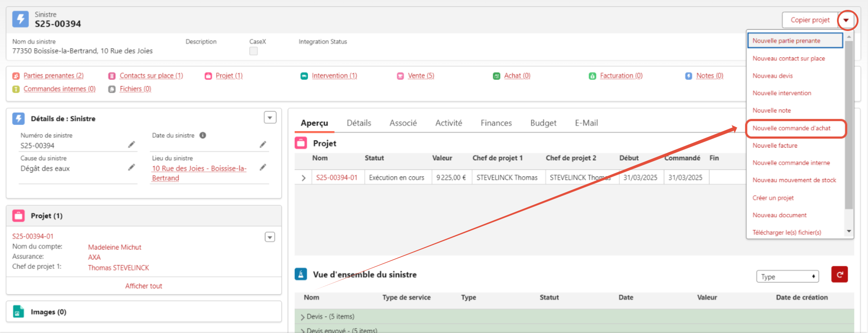This screenshot has height=333, width=868.
Task: Click the Vente related-list icon
Action: 400,76
